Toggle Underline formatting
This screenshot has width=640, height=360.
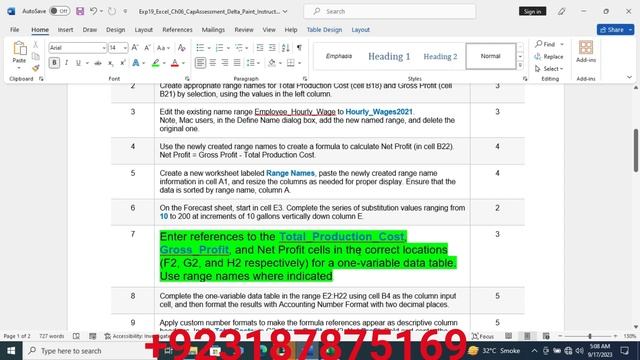coord(78,63)
